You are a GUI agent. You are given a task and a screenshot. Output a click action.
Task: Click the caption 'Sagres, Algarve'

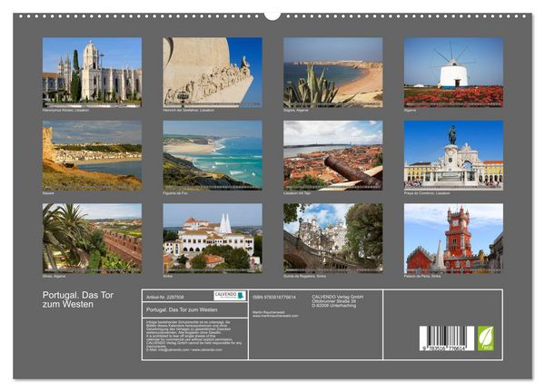pyautogui.click(x=296, y=110)
